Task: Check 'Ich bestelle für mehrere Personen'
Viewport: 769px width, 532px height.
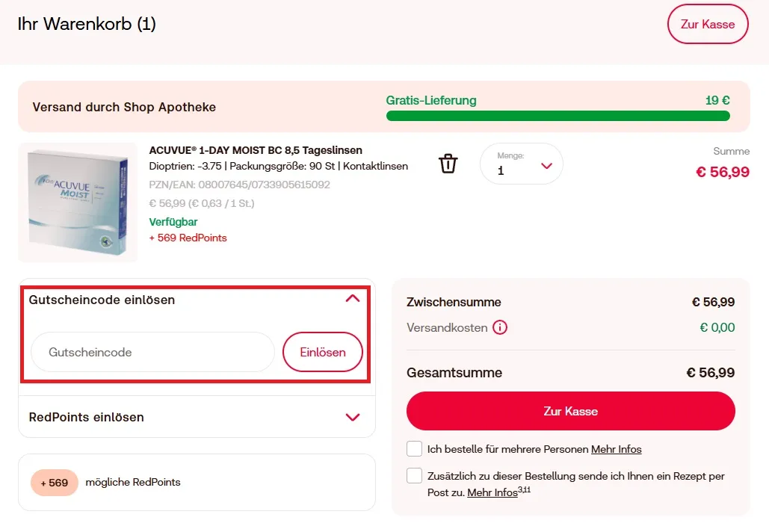Action: pos(414,448)
